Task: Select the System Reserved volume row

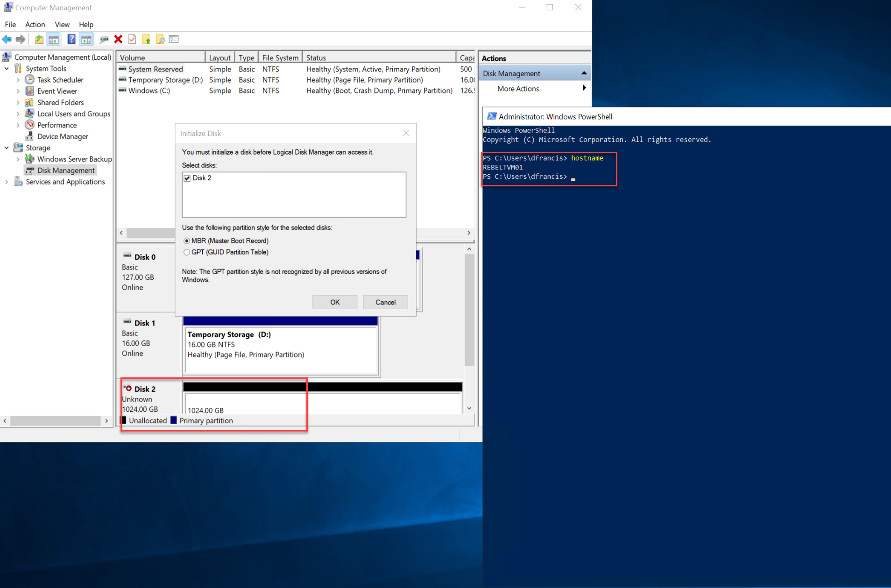Action: click(x=296, y=69)
